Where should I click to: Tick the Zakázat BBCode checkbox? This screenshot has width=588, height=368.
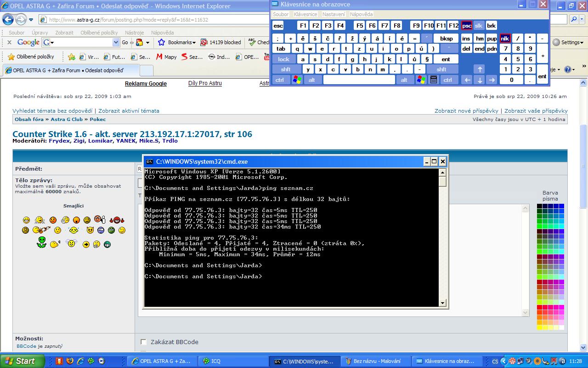143,342
